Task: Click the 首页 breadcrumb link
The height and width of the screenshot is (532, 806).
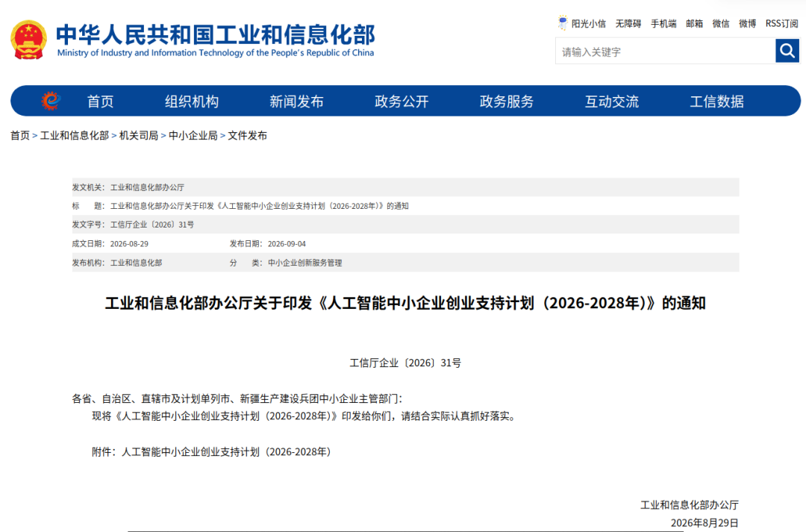Action: click(x=20, y=136)
